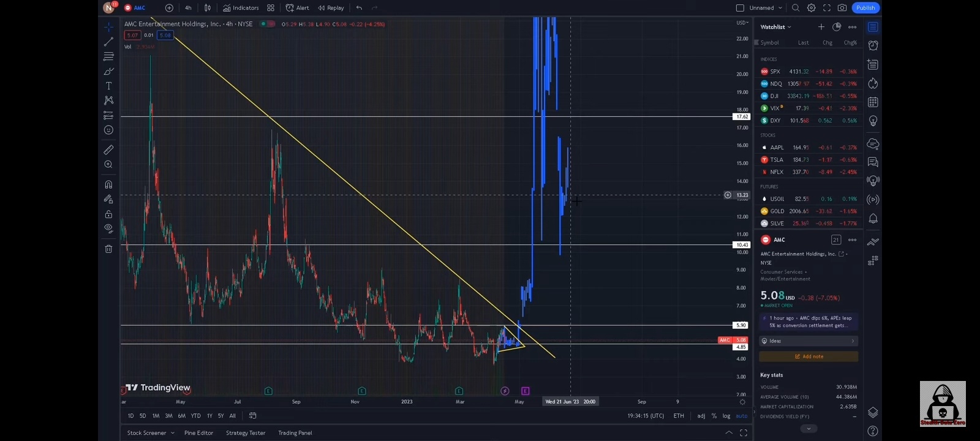Switch chart to fullscreen mode
The image size is (980, 441).
[827, 8]
